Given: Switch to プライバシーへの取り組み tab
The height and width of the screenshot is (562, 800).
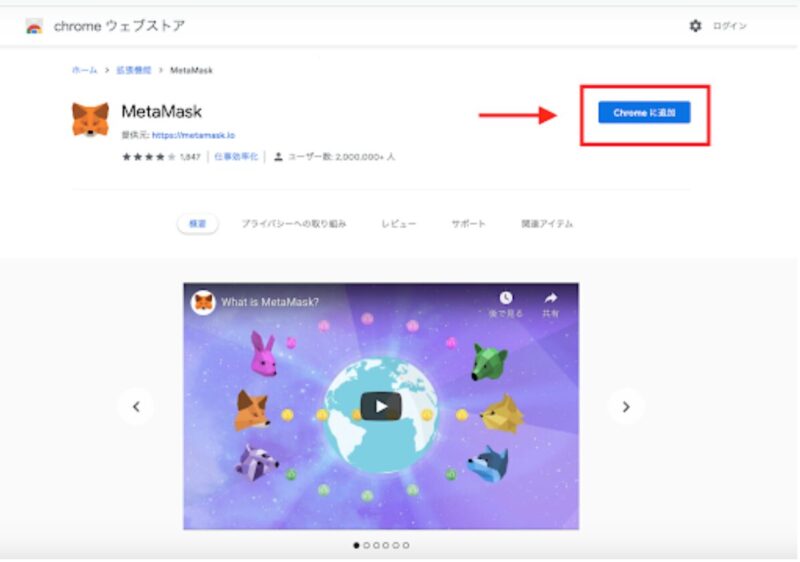Looking at the screenshot, I should pyautogui.click(x=294, y=224).
